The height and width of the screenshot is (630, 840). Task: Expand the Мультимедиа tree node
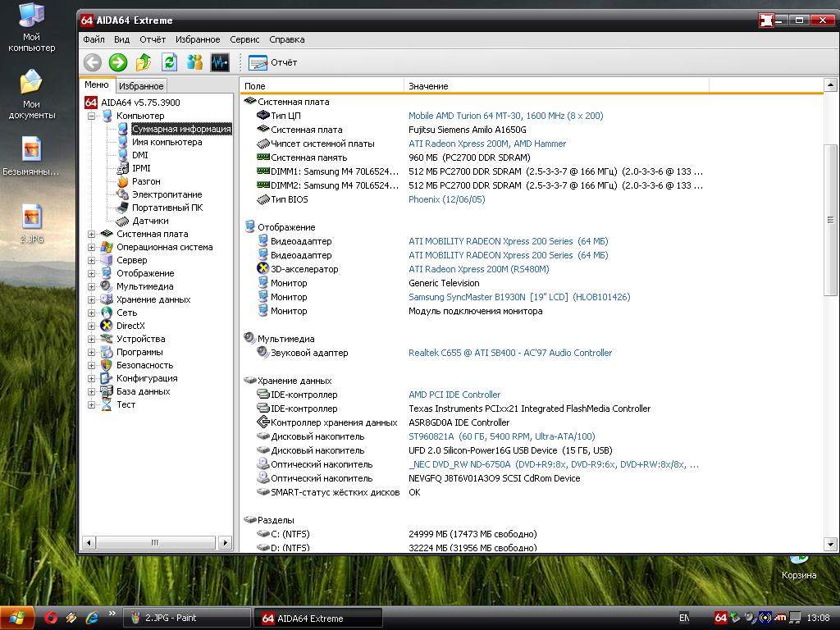[92, 286]
